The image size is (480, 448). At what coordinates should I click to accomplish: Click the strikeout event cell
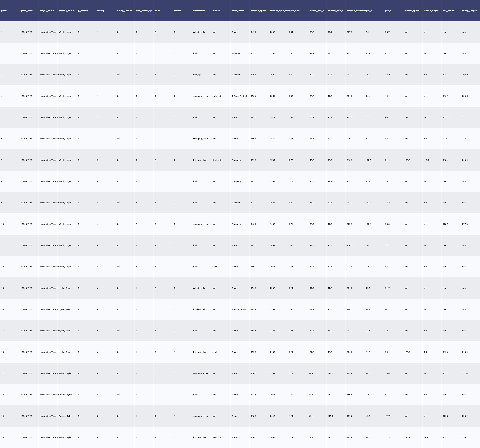tap(217, 96)
